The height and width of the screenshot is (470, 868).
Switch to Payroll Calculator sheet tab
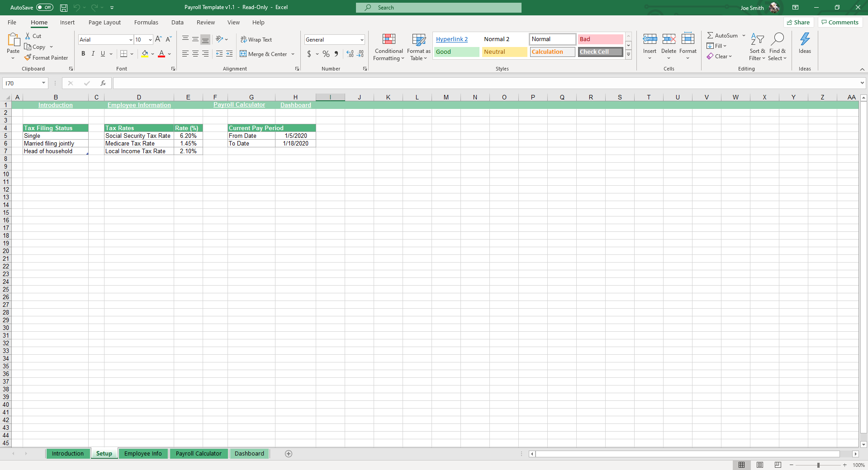point(199,453)
